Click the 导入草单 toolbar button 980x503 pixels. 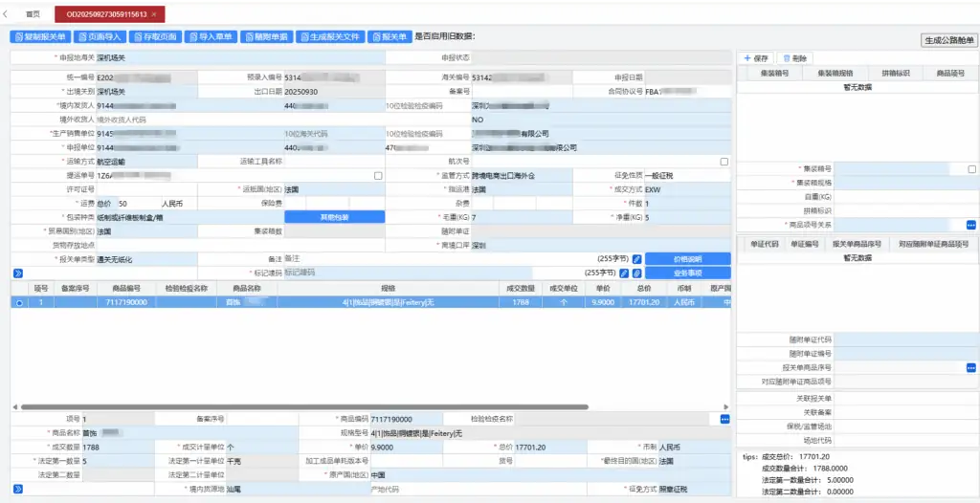click(211, 37)
